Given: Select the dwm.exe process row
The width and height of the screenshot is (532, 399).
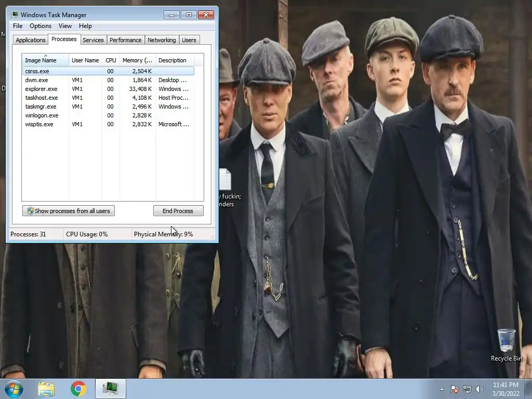Looking at the screenshot, I should coord(108,80).
